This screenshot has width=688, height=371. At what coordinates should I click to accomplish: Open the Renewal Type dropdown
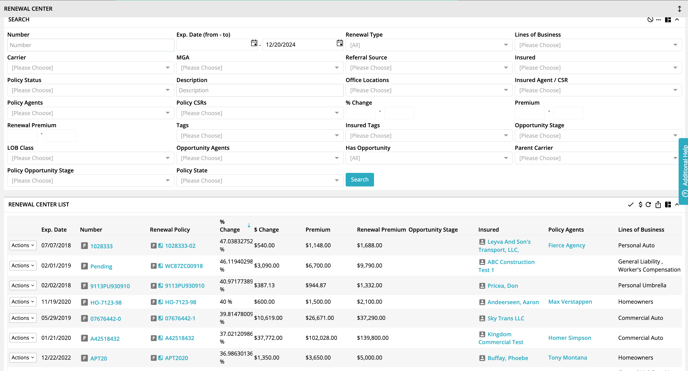[428, 45]
